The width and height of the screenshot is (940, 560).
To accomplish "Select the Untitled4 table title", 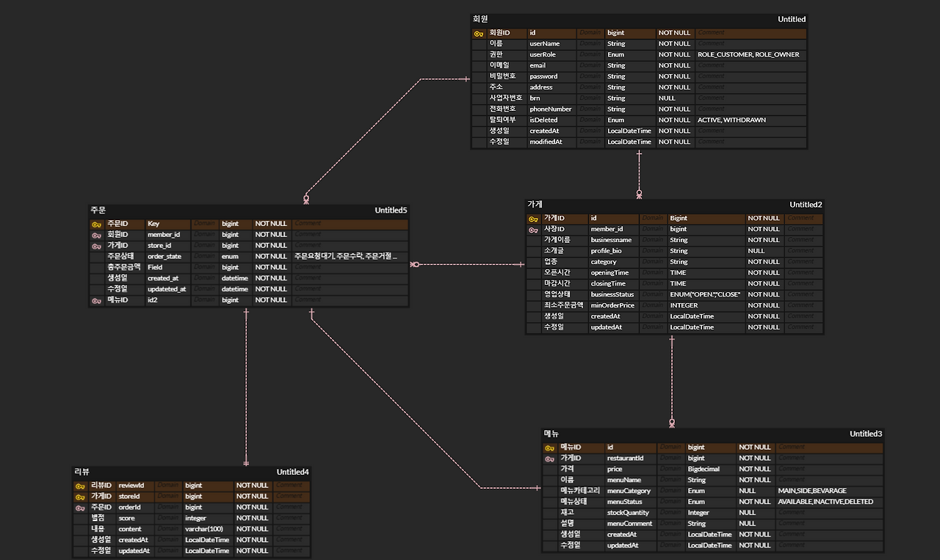I will 293,472.
